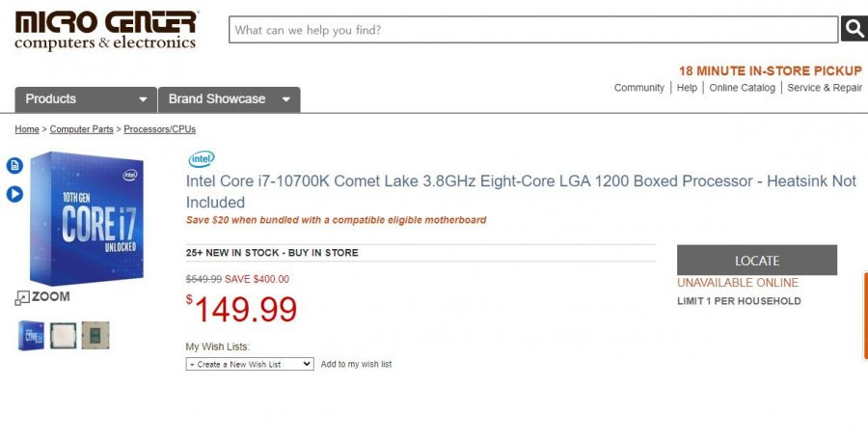The image size is (868, 444).
Task: Open the Create a New Wish List dropdown
Action: coord(250,364)
